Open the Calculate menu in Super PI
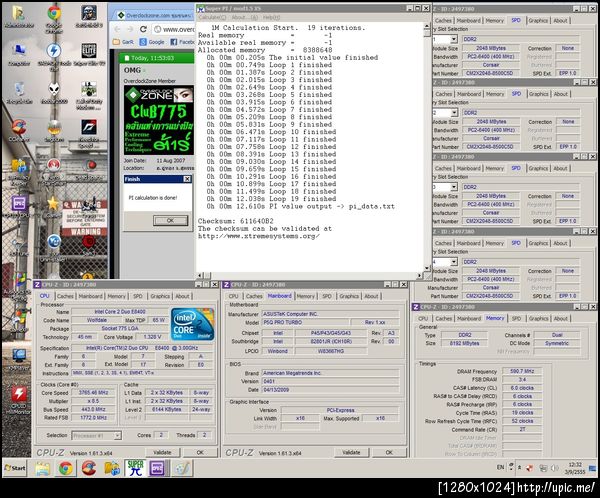Screen dimensions: 600x498 (212, 17)
